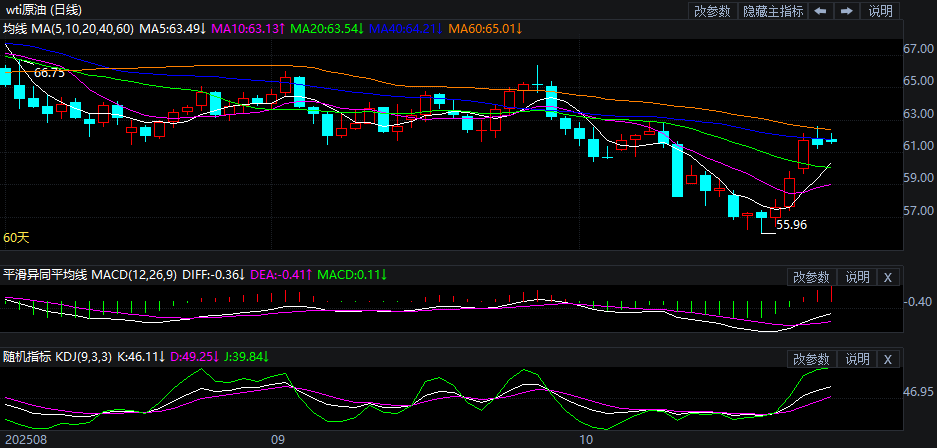The image size is (937, 448).
Task: Open 改参数 for the main chart
Action: point(712,11)
